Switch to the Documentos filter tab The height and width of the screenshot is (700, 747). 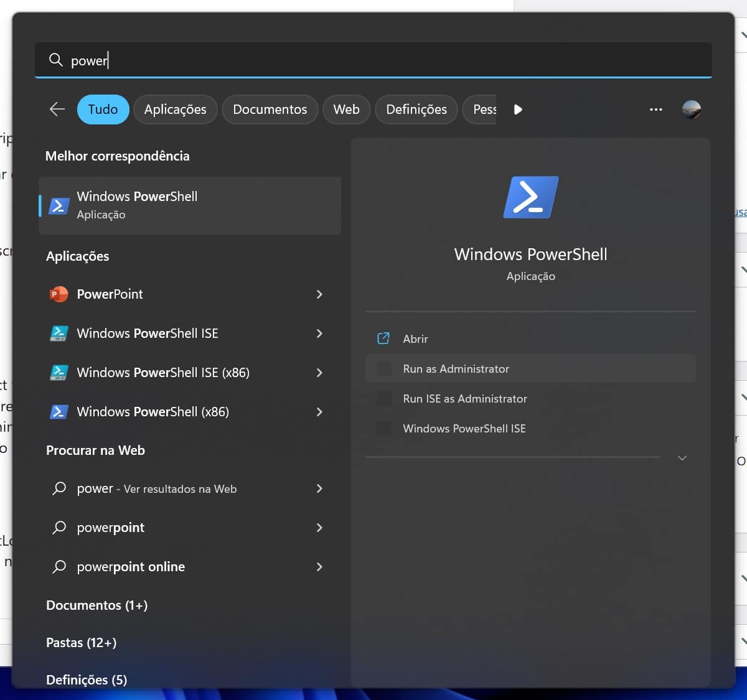coord(270,110)
